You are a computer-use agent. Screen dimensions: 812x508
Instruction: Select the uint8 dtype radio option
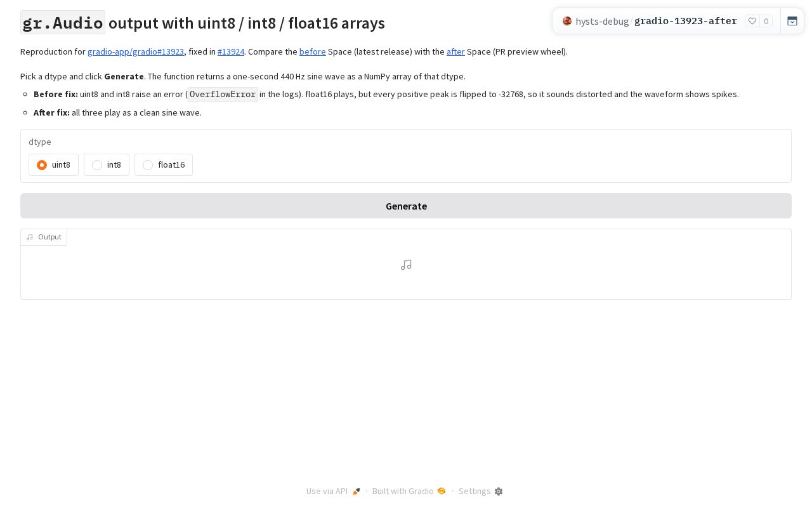(x=53, y=165)
